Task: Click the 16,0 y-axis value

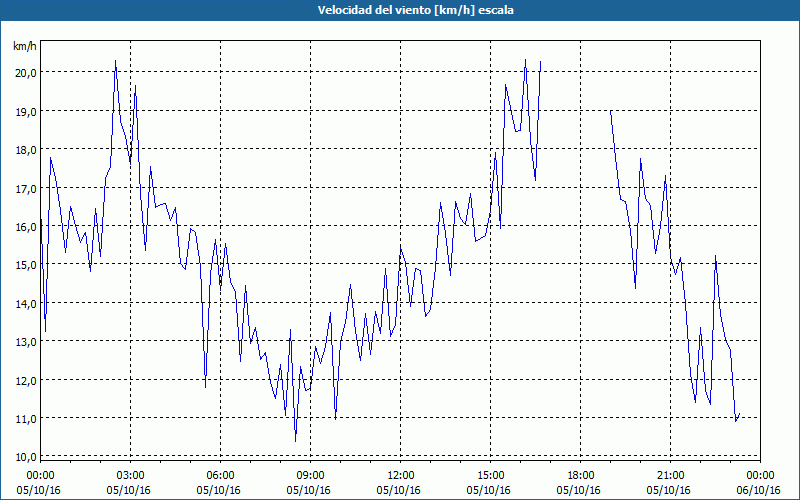Action: 26,227
